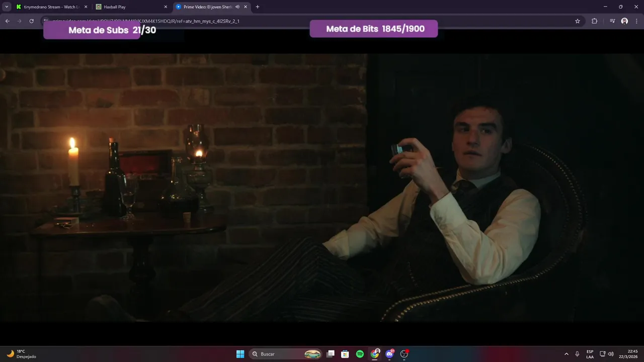The width and height of the screenshot is (644, 362).
Task: Bookmark this page with the star icon
Action: (578, 21)
